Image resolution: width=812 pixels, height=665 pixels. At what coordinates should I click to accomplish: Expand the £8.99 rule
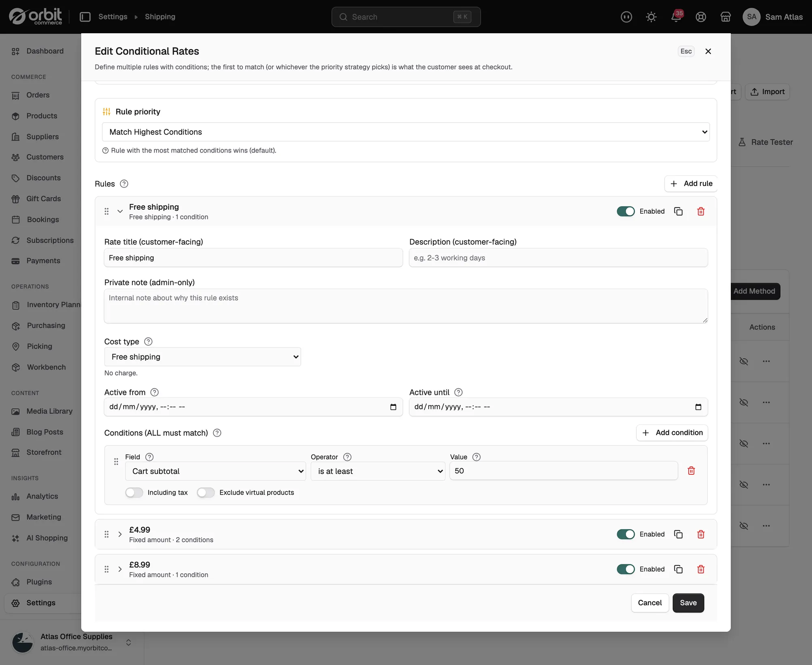[120, 569]
